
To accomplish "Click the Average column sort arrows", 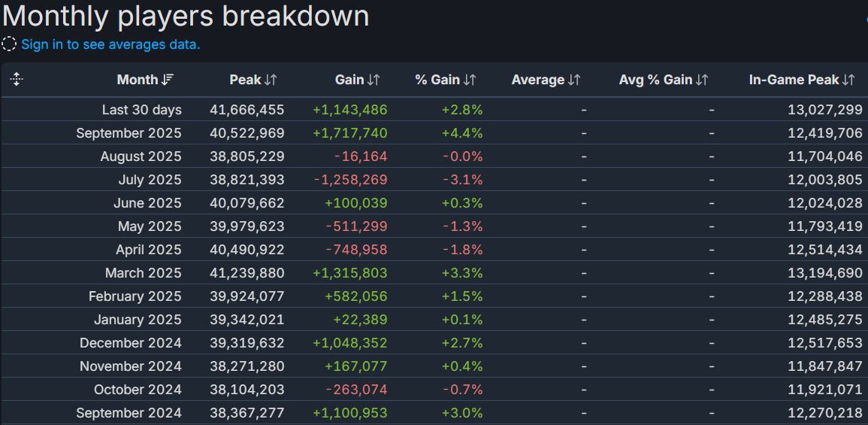I will (x=574, y=80).
